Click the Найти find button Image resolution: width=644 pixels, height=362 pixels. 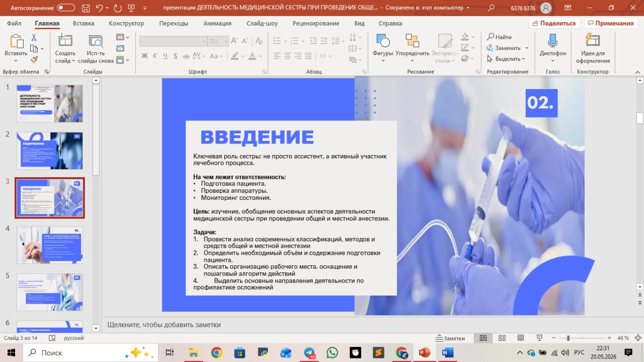click(x=499, y=37)
